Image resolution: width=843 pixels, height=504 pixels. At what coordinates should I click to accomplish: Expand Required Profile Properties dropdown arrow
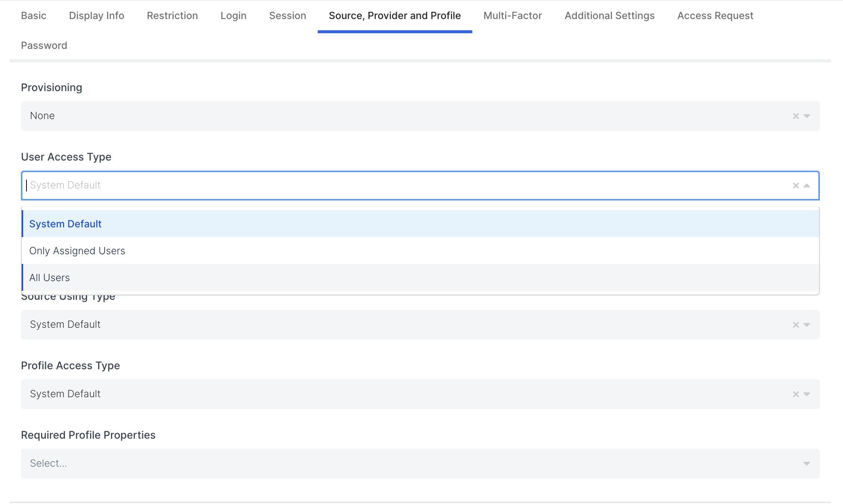(807, 464)
